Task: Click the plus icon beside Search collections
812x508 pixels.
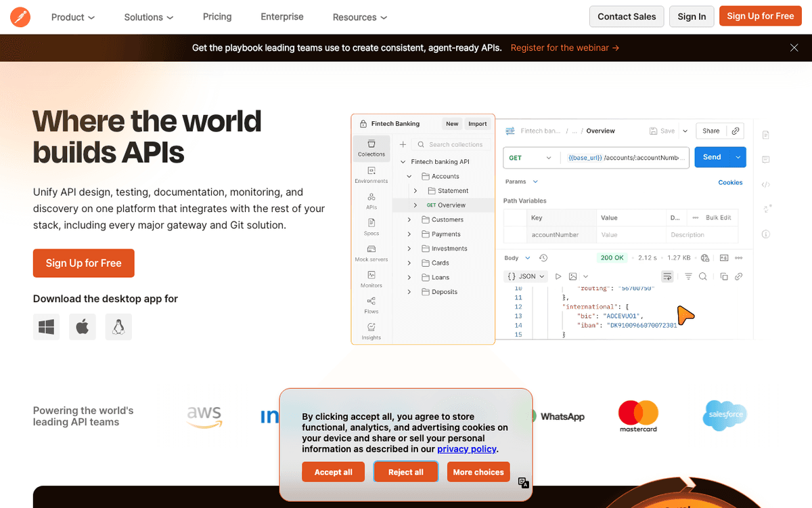Action: 403,144
